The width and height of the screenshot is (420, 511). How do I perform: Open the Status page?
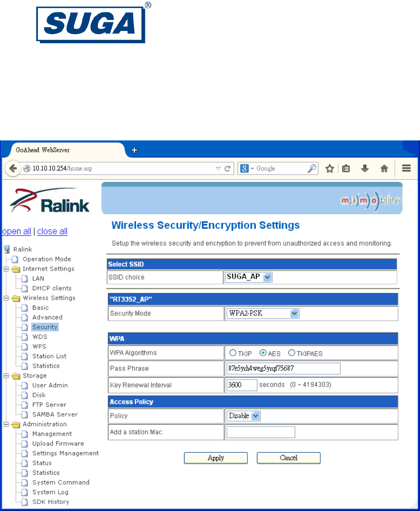(x=42, y=463)
